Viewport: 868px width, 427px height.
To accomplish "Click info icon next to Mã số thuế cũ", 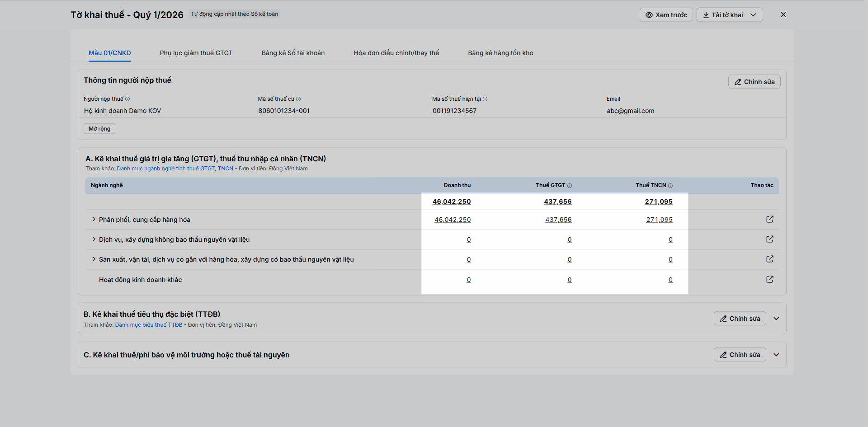I will point(298,99).
